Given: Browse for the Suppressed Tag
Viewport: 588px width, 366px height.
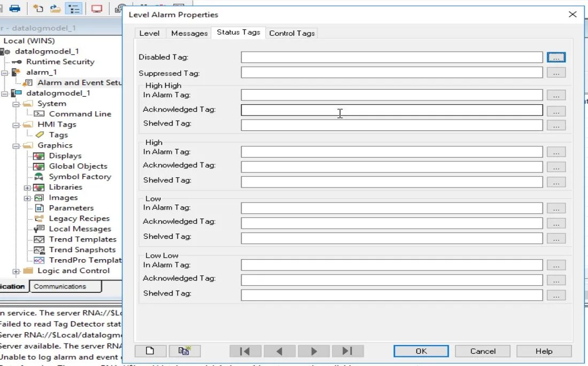Looking at the screenshot, I should [556, 73].
